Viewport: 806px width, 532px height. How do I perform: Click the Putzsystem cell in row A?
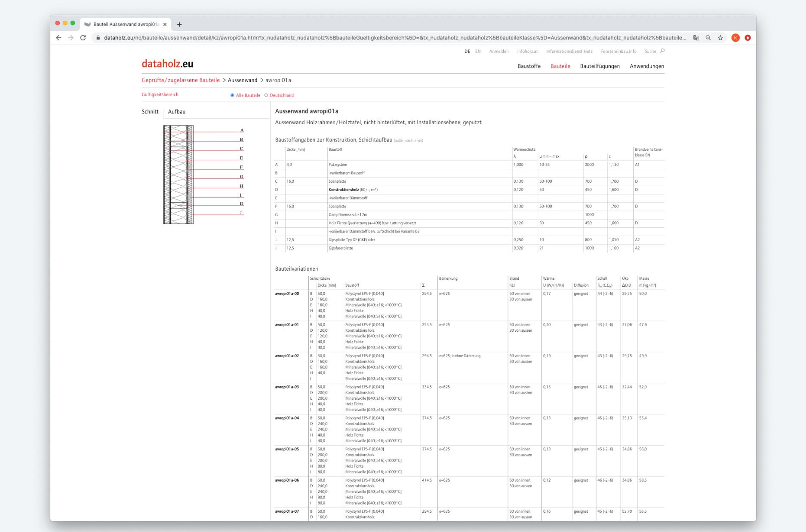click(338, 165)
